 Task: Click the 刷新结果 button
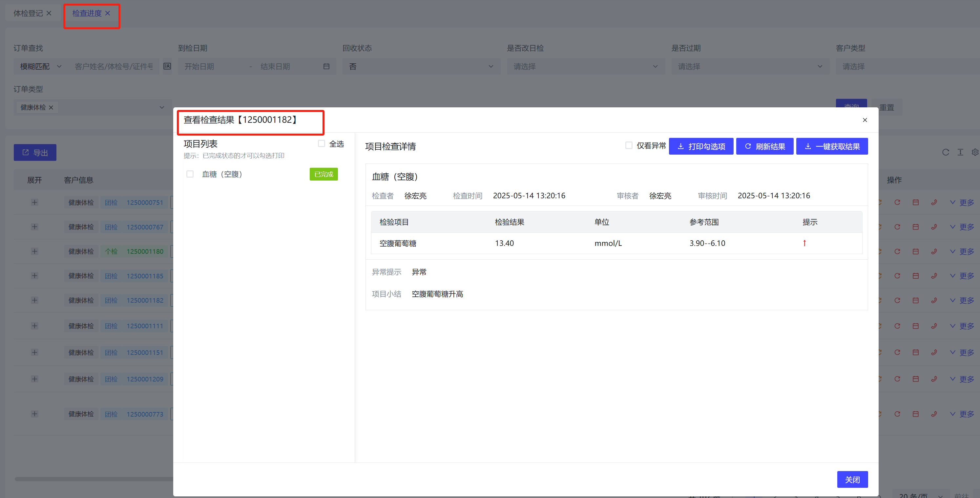[x=765, y=146]
